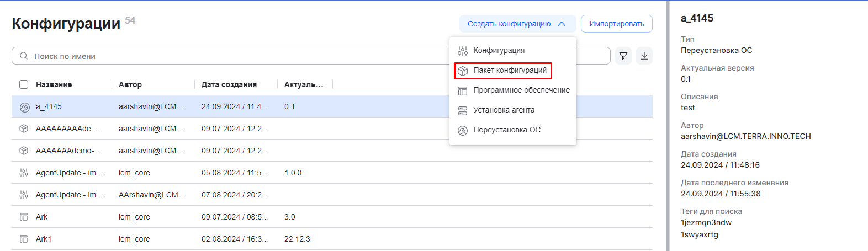Click the software icon beside Ark

coord(24,217)
